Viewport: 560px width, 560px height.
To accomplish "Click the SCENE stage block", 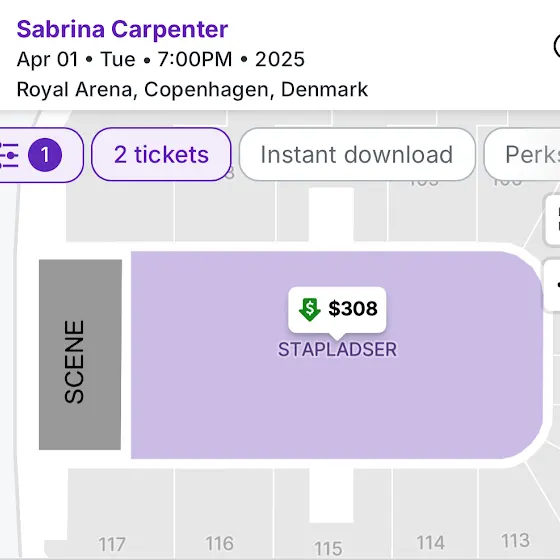I will (80, 354).
